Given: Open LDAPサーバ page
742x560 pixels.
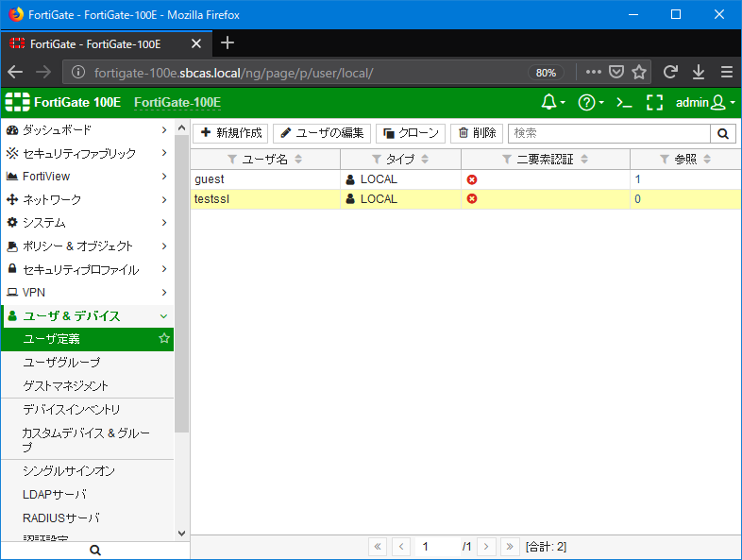Looking at the screenshot, I should pos(88,494).
